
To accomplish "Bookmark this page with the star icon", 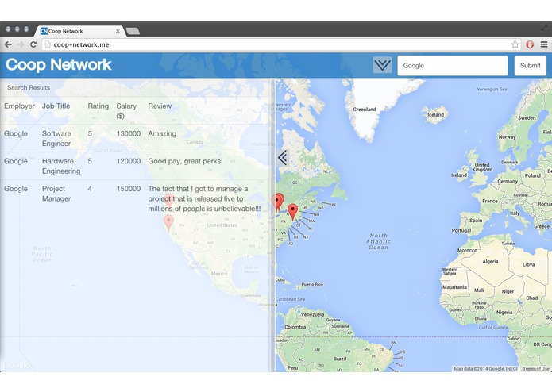I will [515, 44].
